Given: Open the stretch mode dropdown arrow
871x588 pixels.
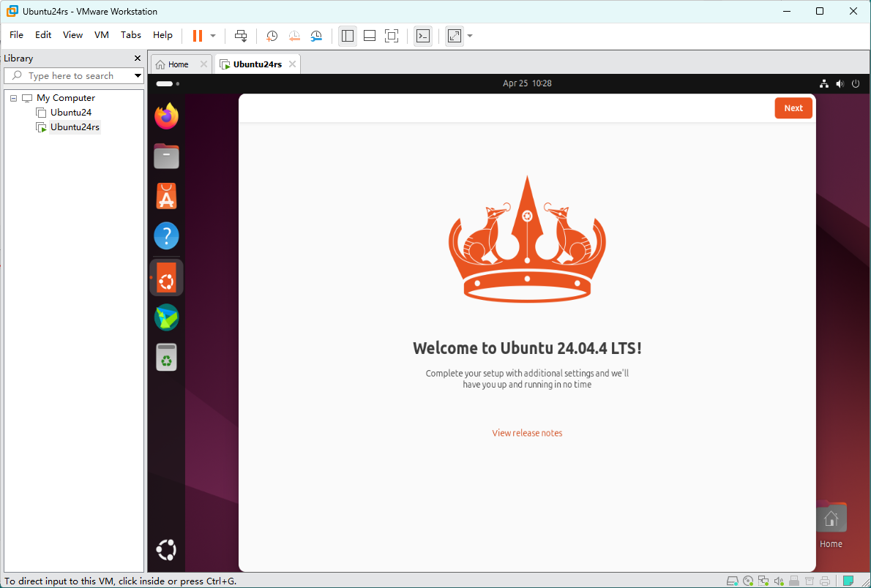Looking at the screenshot, I should (x=470, y=36).
